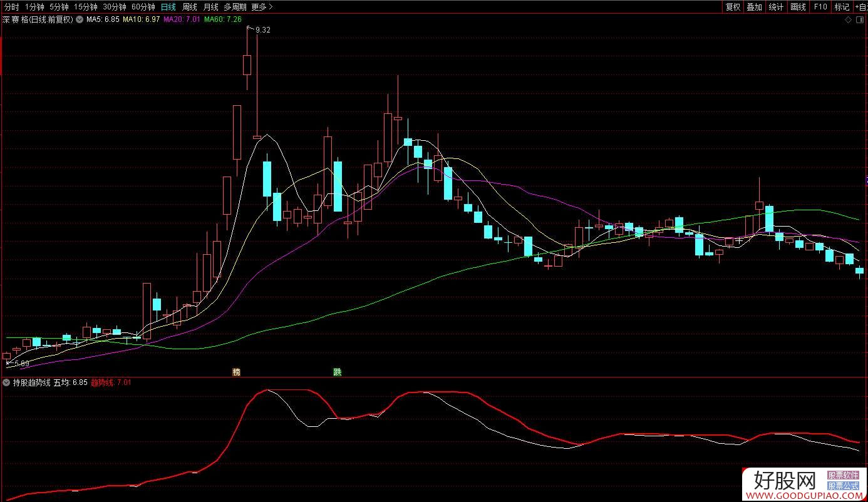
Task: Click the 9.32 high price label
Action: 263,30
